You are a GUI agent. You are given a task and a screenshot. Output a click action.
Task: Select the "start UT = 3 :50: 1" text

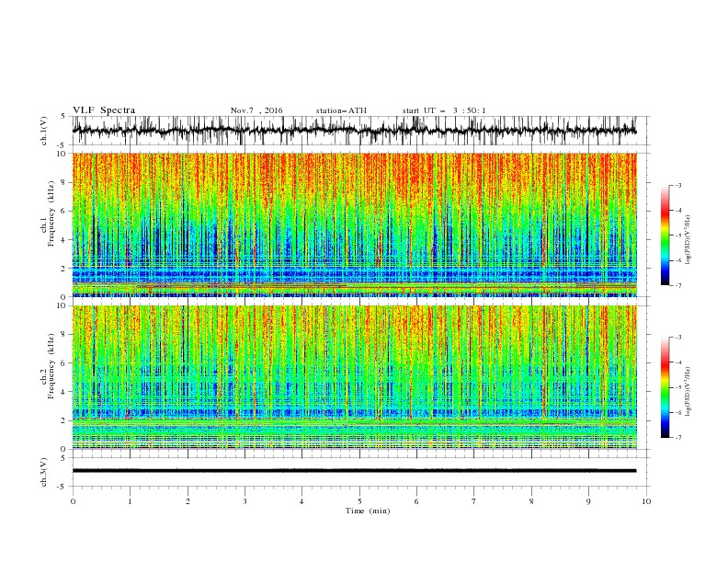[x=444, y=110]
